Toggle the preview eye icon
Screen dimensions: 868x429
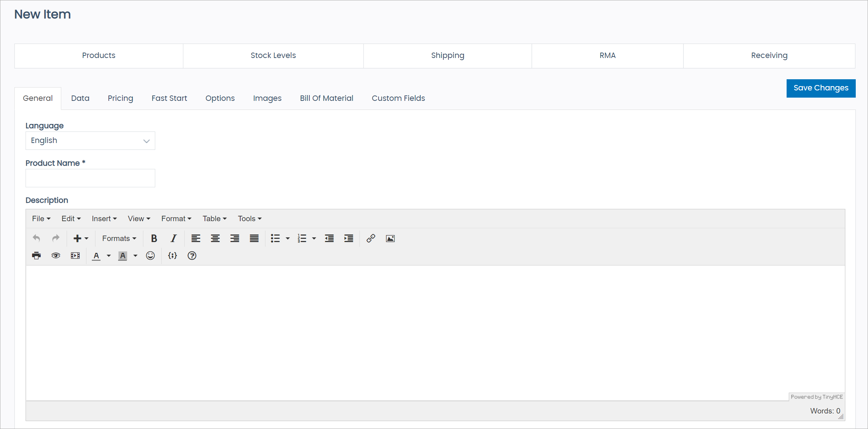point(56,255)
